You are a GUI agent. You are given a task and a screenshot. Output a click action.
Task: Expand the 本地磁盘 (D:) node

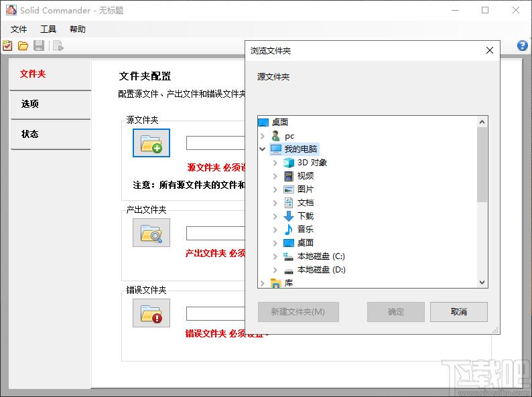[275, 270]
